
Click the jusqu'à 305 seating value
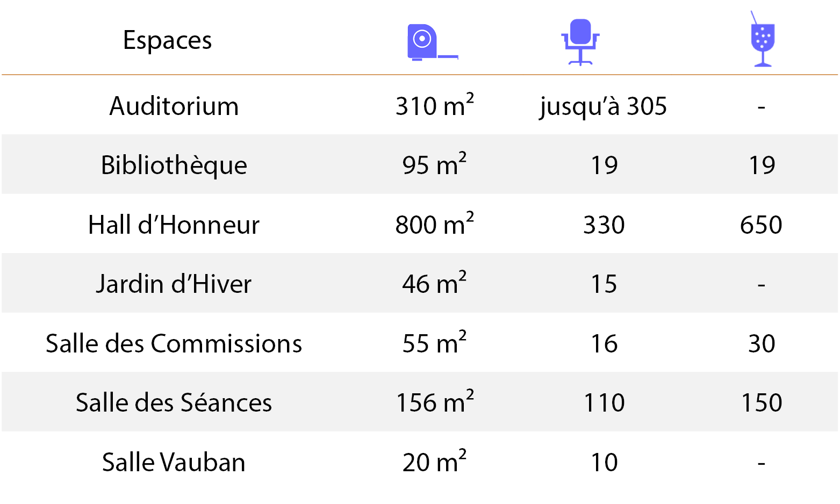click(604, 106)
